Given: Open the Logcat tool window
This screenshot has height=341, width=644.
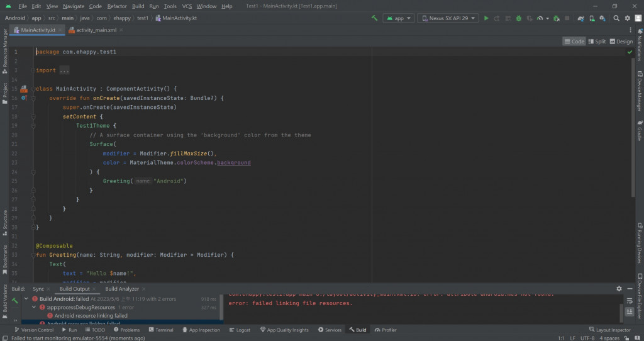Looking at the screenshot, I should tap(240, 330).
